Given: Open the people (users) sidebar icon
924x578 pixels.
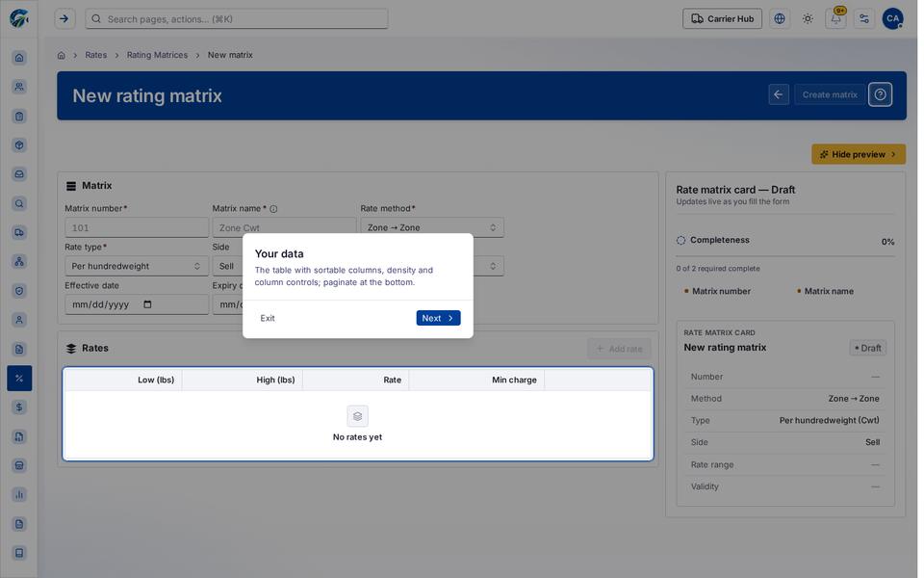Looking at the screenshot, I should click(x=19, y=87).
